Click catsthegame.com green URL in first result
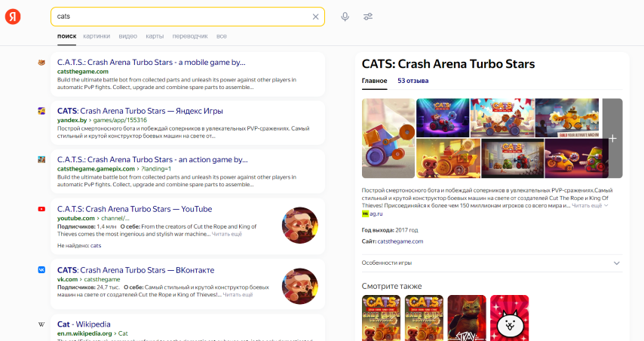This screenshot has width=644, height=341. [82, 72]
